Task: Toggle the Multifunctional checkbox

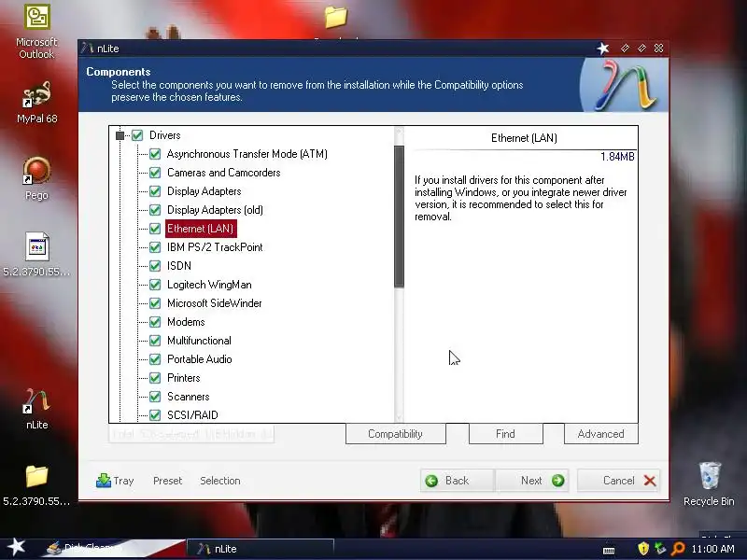Action: (155, 341)
